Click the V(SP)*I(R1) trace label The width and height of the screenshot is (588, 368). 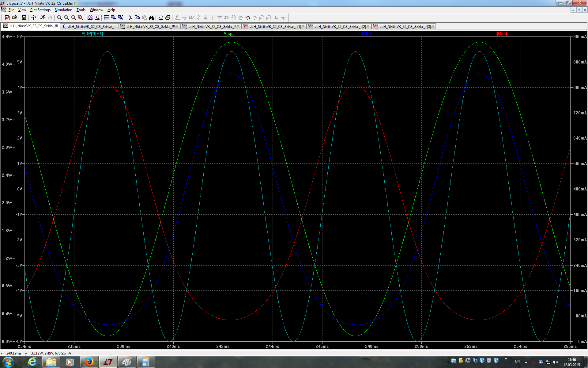coord(92,34)
